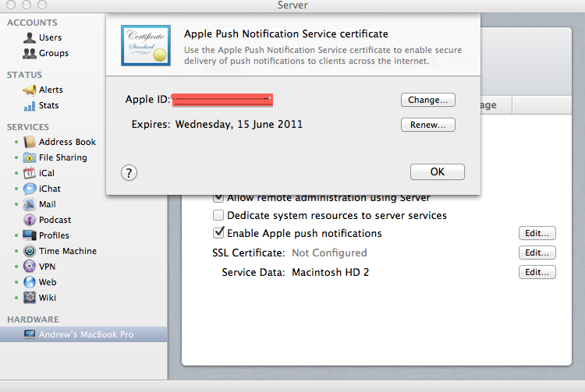Open the iChat bubble icon
This screenshot has height=392, width=585.
[x=30, y=189]
